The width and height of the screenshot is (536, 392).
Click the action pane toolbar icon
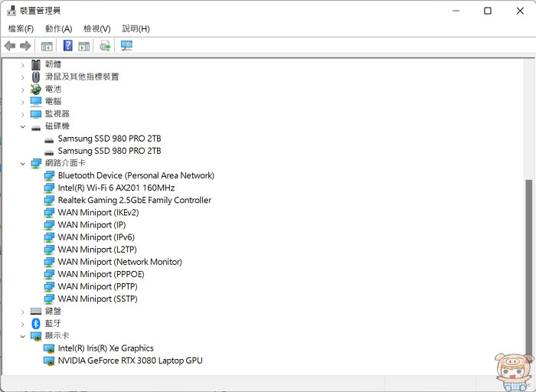[x=83, y=46]
